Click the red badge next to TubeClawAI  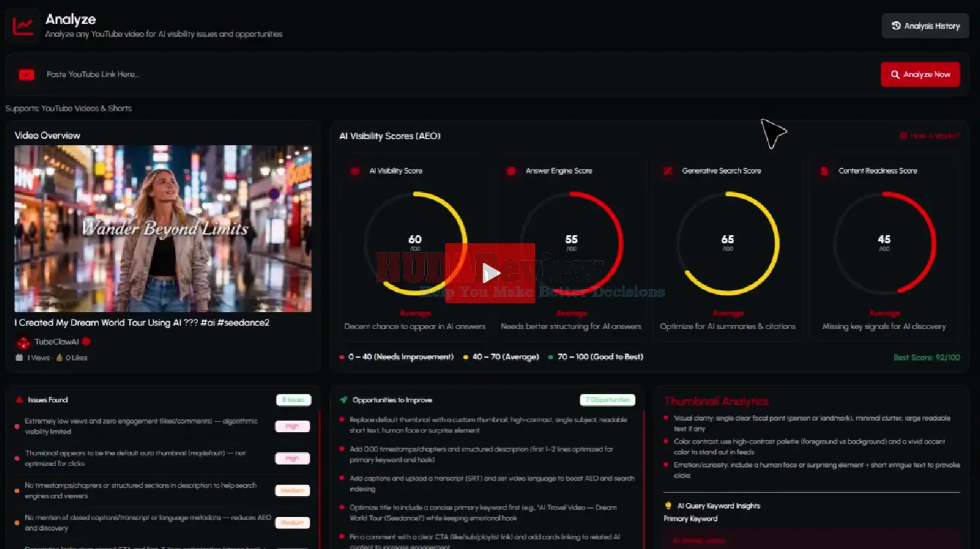[86, 341]
